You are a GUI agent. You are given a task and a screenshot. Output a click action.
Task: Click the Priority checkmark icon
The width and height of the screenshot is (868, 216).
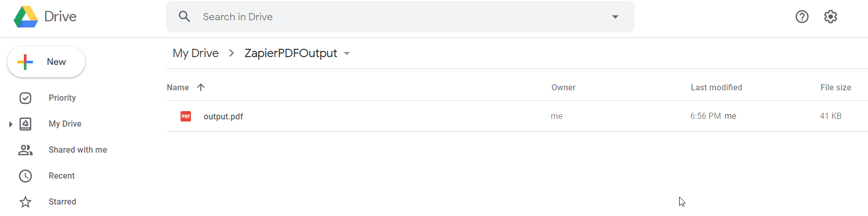point(25,98)
